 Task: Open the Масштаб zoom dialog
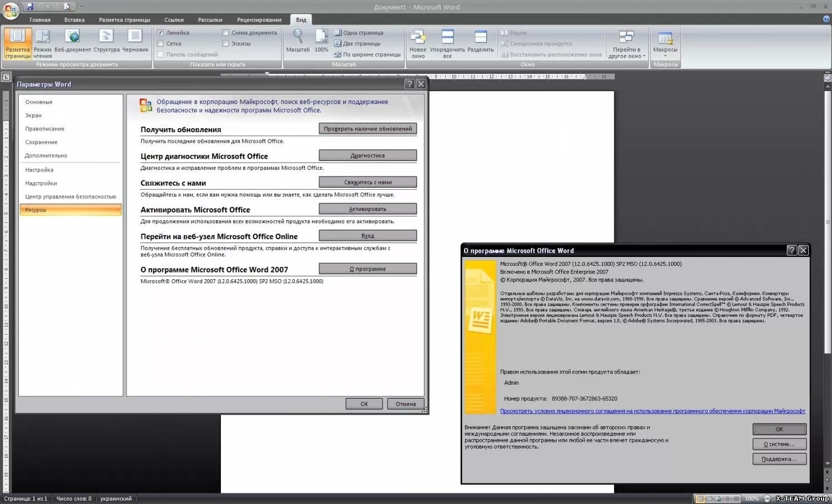(298, 41)
